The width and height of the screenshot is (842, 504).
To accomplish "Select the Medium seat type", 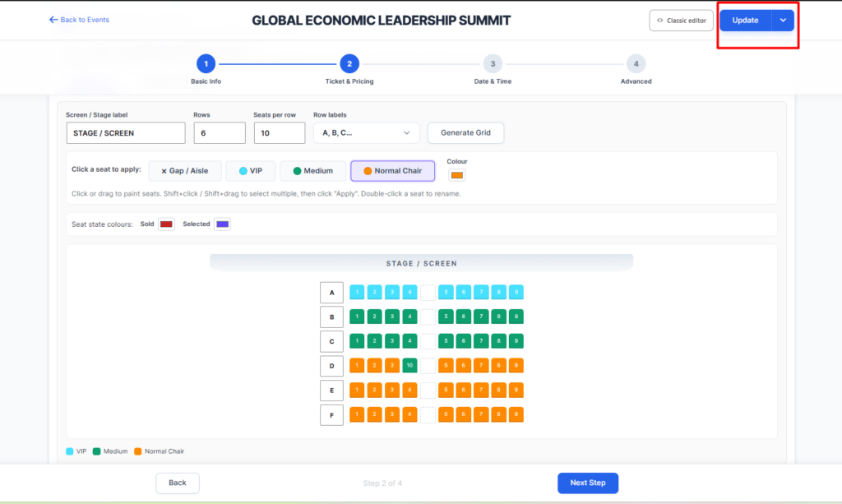I will 312,171.
